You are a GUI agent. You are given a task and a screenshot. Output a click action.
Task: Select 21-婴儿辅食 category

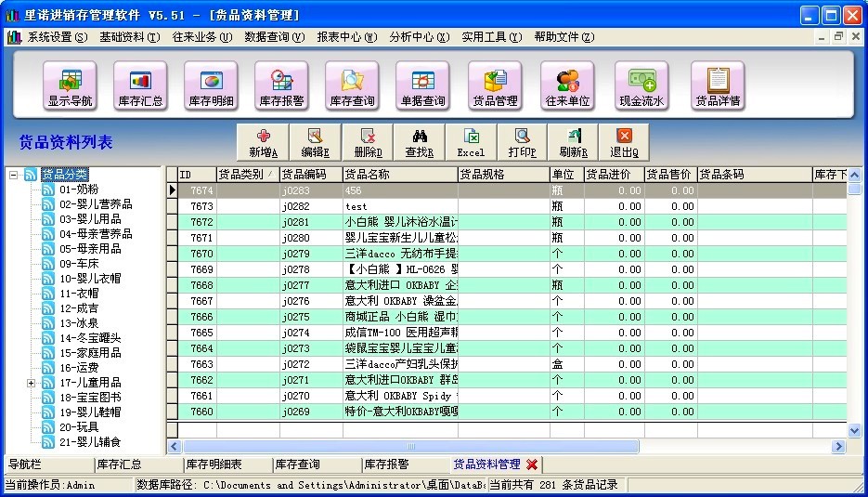[x=90, y=442]
